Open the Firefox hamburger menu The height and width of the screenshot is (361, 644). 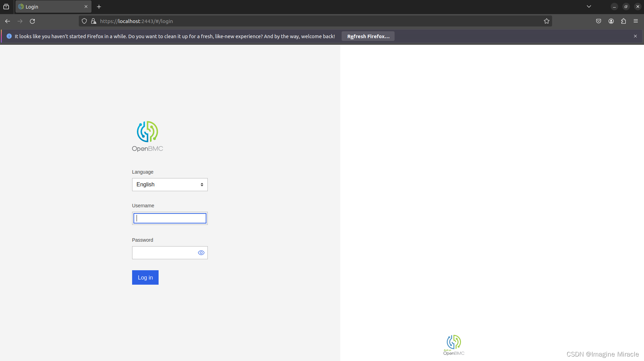636,21
